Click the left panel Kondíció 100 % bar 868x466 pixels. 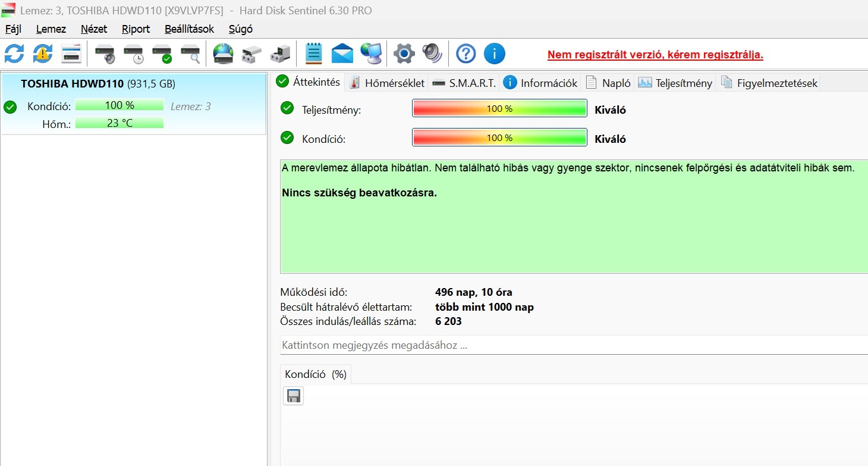point(119,105)
